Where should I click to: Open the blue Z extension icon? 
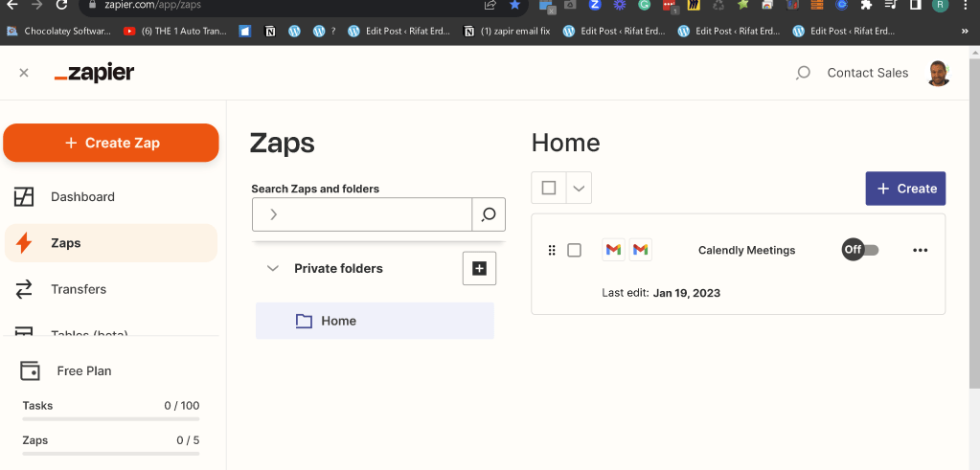tap(595, 5)
